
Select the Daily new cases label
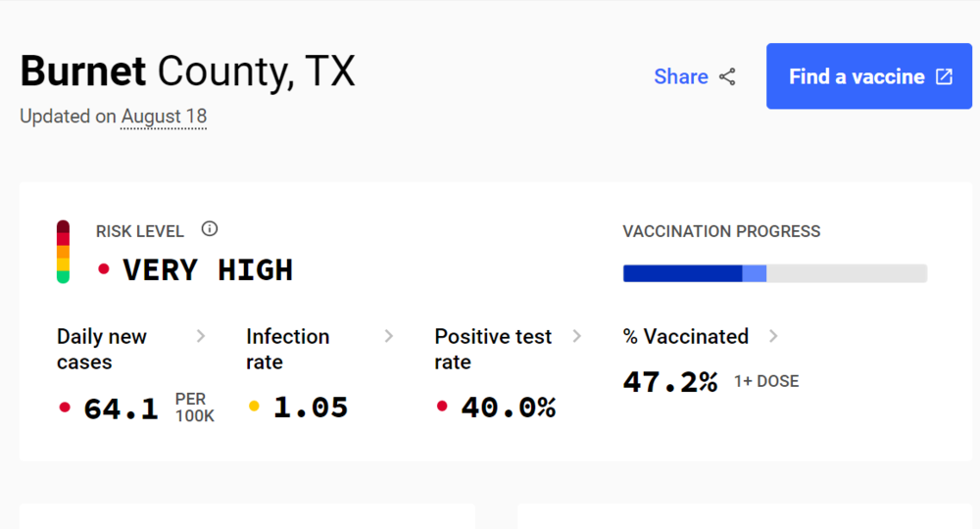pos(102,349)
